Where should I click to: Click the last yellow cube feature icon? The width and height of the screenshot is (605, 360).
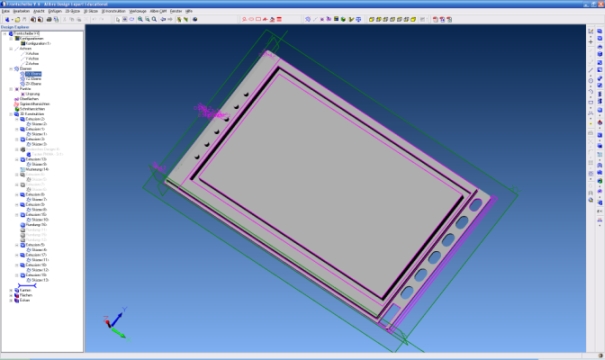413,19
